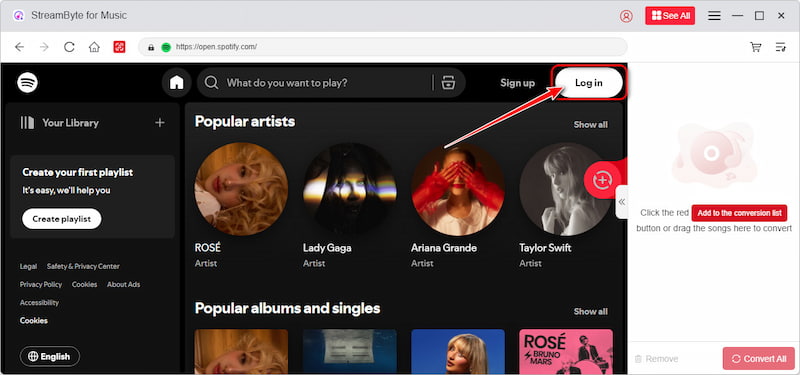Collapse the conversion panel with double chevron
Viewport: 800px width, 375px height.
pyautogui.click(x=621, y=202)
